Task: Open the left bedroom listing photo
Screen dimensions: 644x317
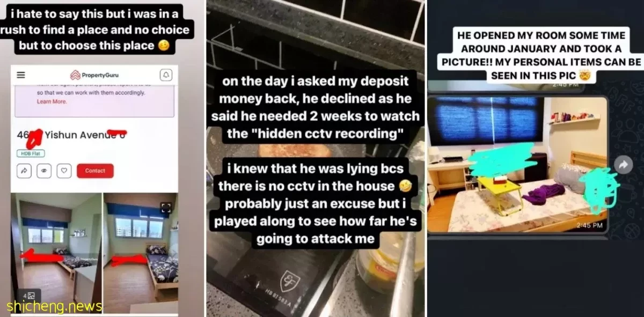Action: [x=56, y=252]
